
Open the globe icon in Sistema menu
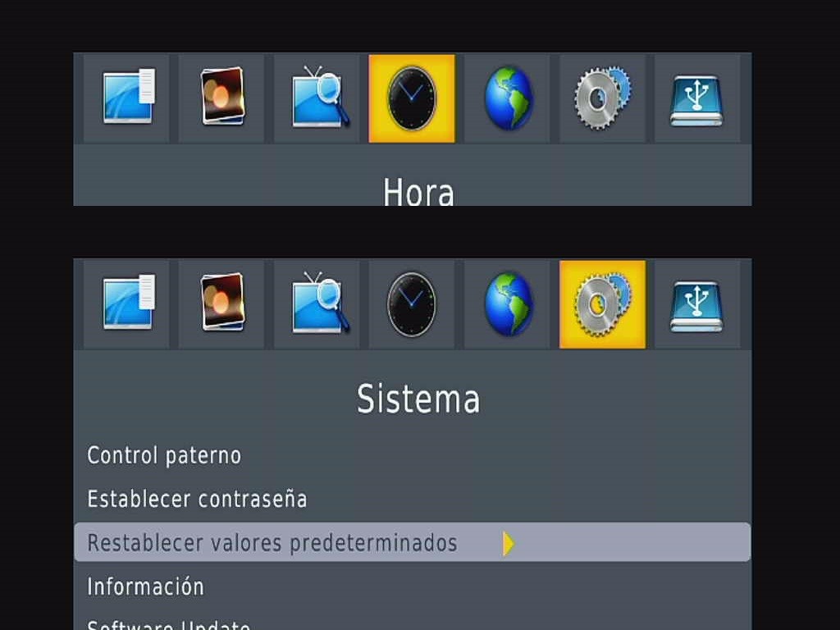(x=507, y=304)
